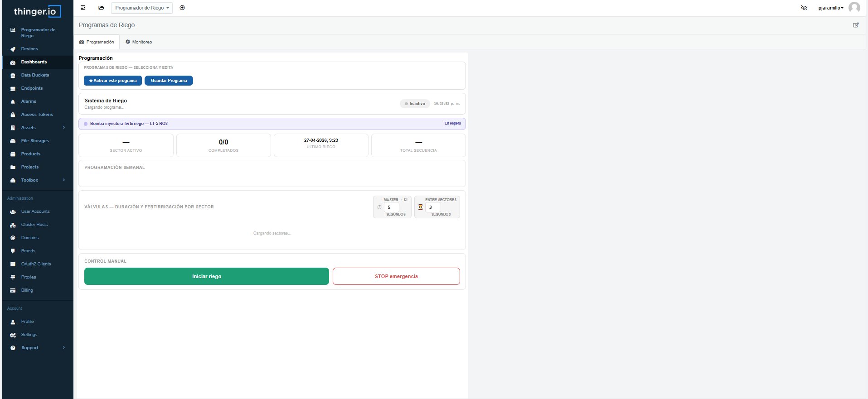This screenshot has width=868, height=399.
Task: Click the sidebar collapse menu icon
Action: pos(83,8)
